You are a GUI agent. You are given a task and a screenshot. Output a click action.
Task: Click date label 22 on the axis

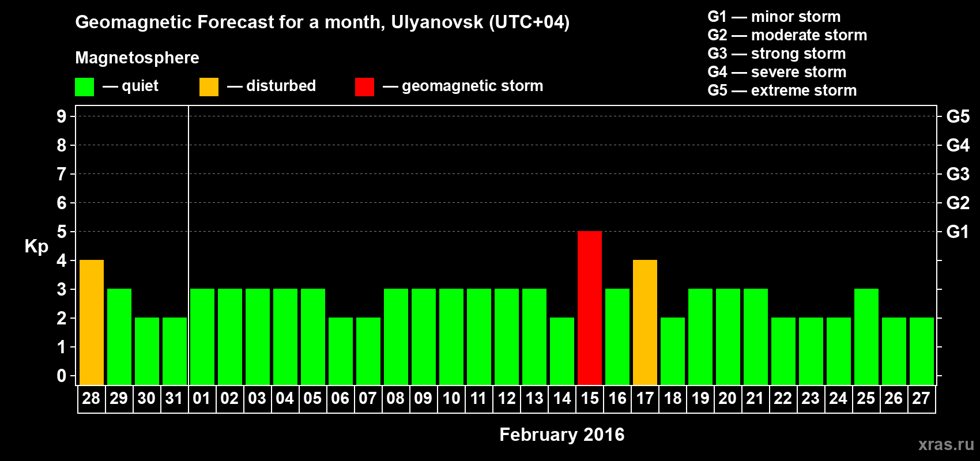[783, 399]
